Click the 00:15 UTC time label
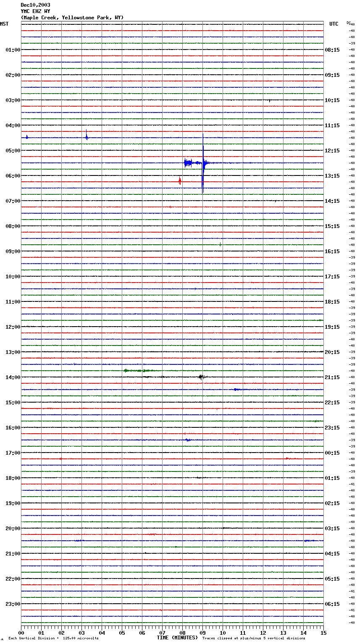Viewport: 357px width, 644px height. pos(332,453)
